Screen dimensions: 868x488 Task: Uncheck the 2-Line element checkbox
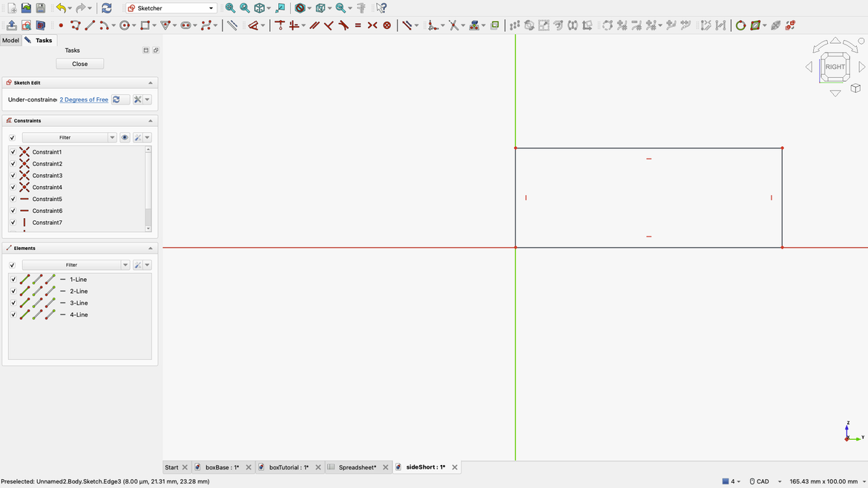point(13,291)
